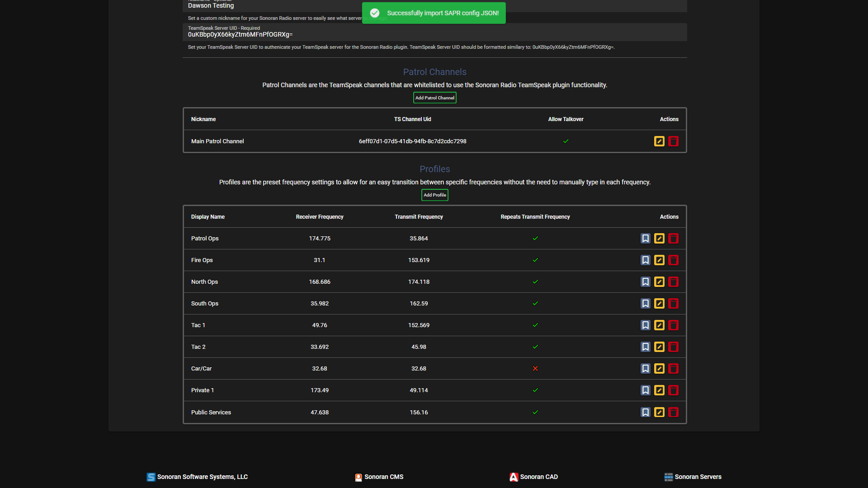Click the Add Profile button
Viewport: 868px width, 488px height.
click(434, 195)
